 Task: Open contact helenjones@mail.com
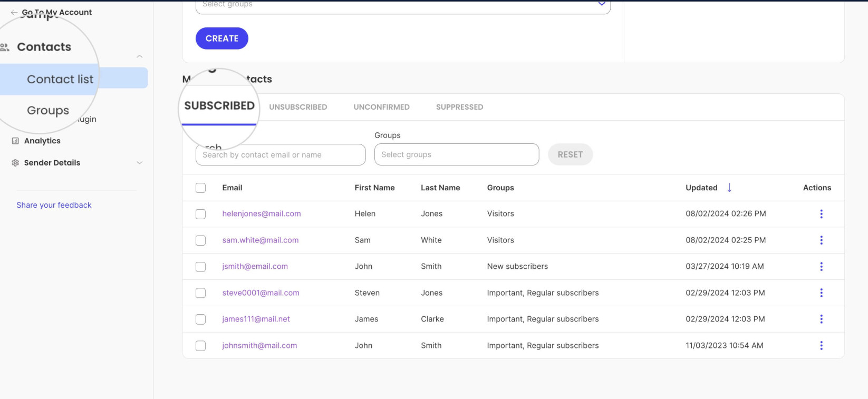pos(262,213)
